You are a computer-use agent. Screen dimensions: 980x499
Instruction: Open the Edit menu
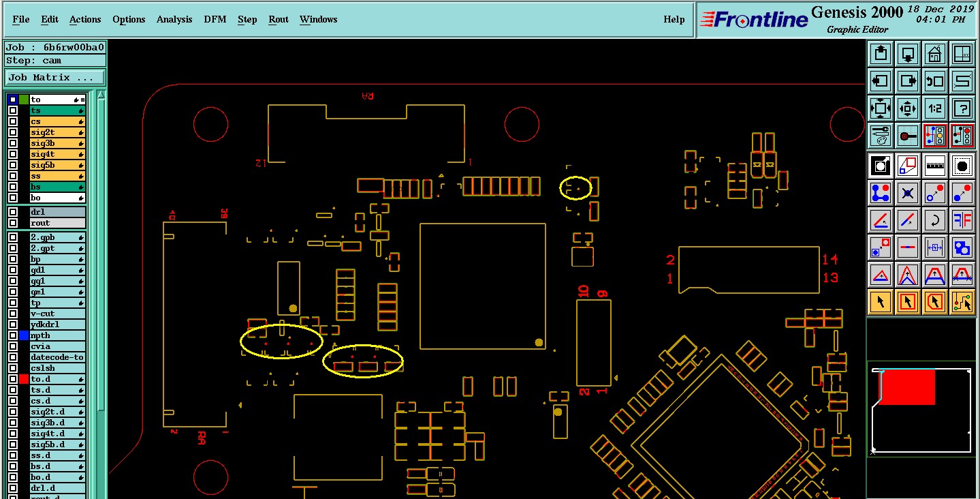click(x=50, y=19)
